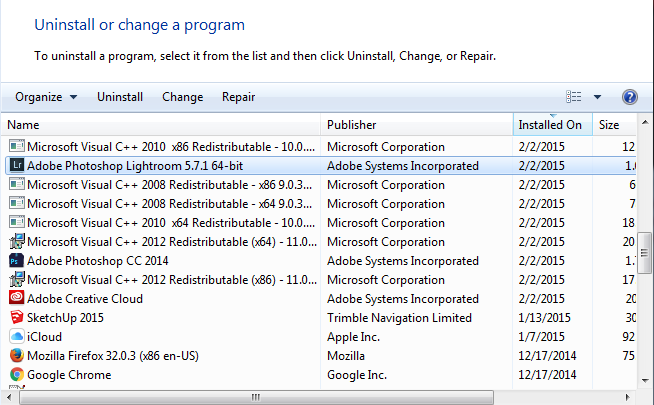Screen dimensions: 654x405
Task: Click icon of Visual C++ 2010 x64 Redistributable
Action: (x=17, y=222)
